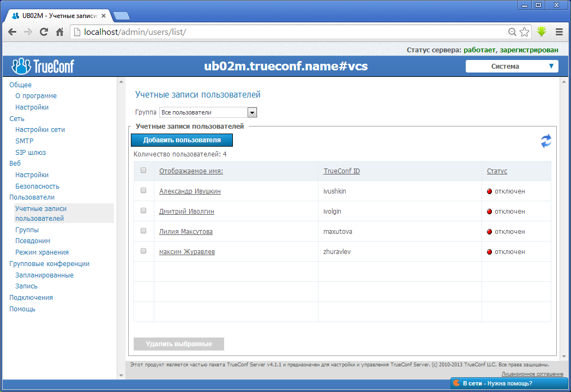Click the работает, зарегистрирован server status
571x392 pixels.
pos(511,50)
